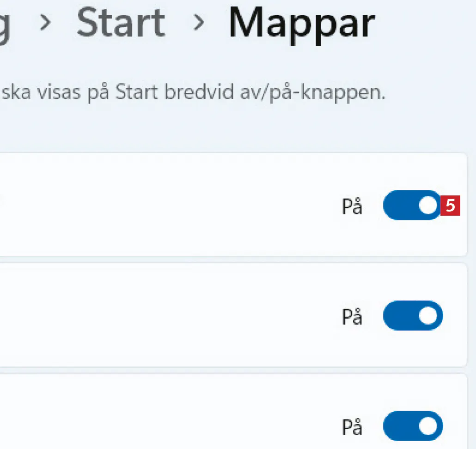Viewport: 476px width, 449px height.
Task: Disable the bottom På toggle switch
Action: (413, 425)
